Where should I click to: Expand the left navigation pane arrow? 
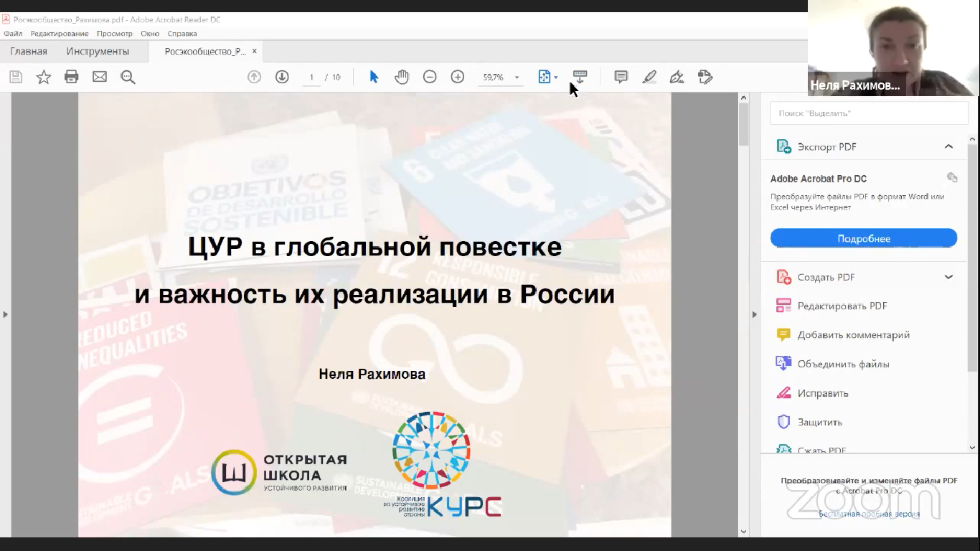tap(5, 314)
